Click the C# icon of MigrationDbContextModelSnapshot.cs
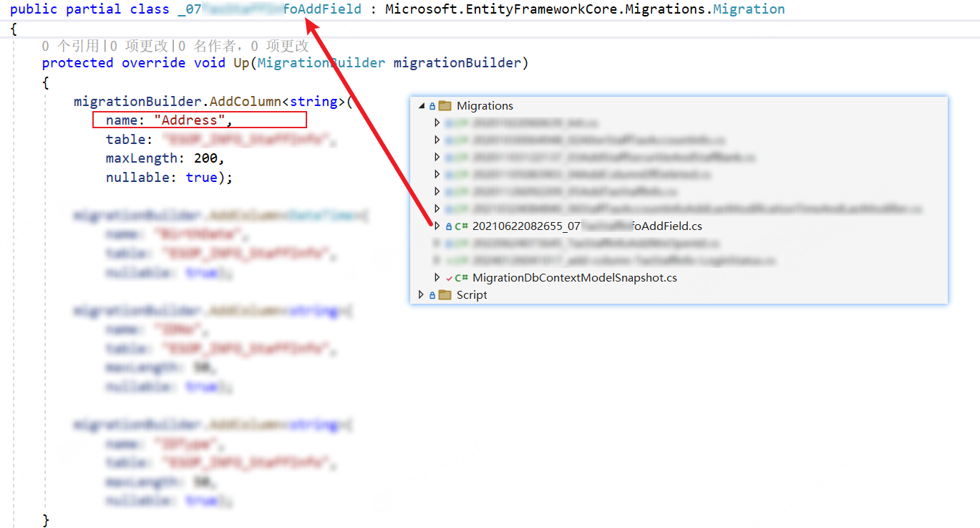Viewport: 980px width, 528px height. click(461, 278)
